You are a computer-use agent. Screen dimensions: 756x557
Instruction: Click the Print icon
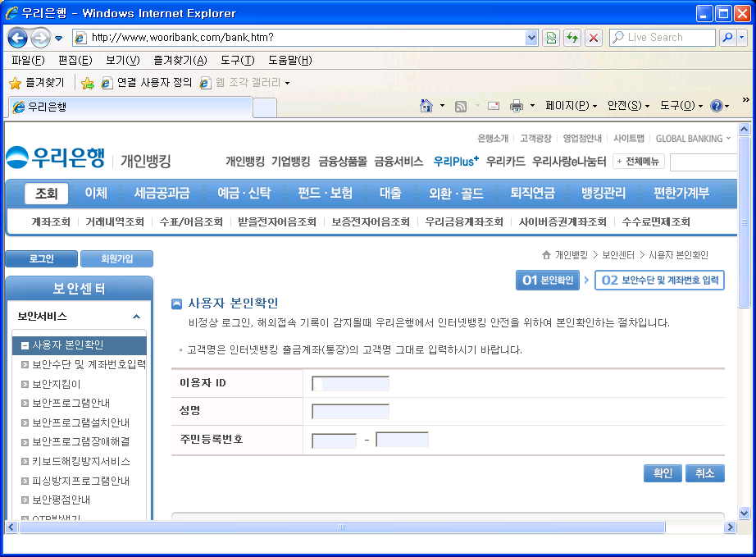click(517, 106)
